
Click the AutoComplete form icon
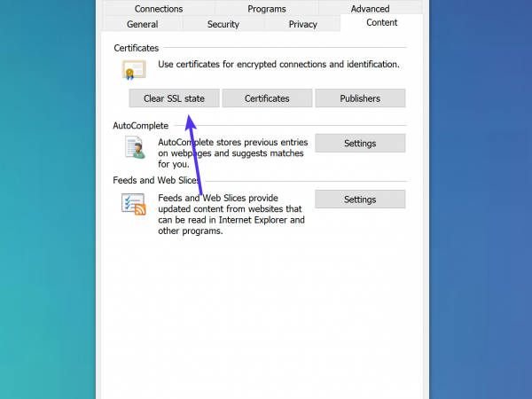click(134, 148)
